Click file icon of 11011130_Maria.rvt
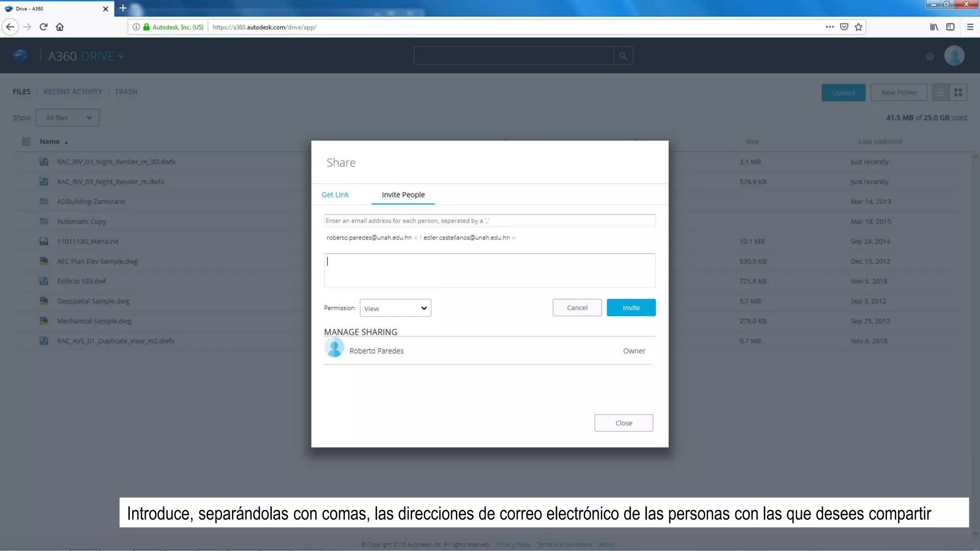This screenshot has height=551, width=980. [x=44, y=241]
